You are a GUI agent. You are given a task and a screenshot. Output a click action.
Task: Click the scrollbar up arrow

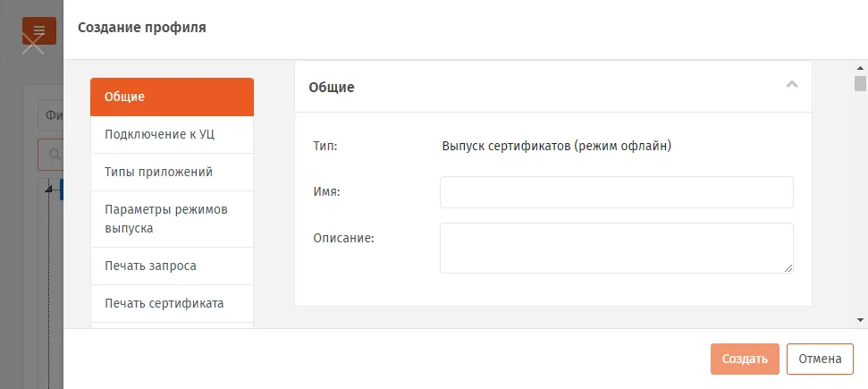click(x=860, y=68)
